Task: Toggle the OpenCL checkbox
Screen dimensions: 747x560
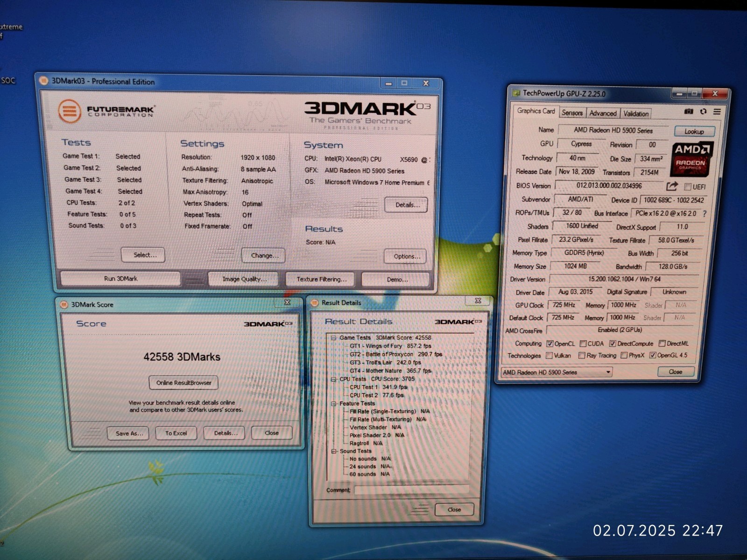Action: tap(550, 344)
